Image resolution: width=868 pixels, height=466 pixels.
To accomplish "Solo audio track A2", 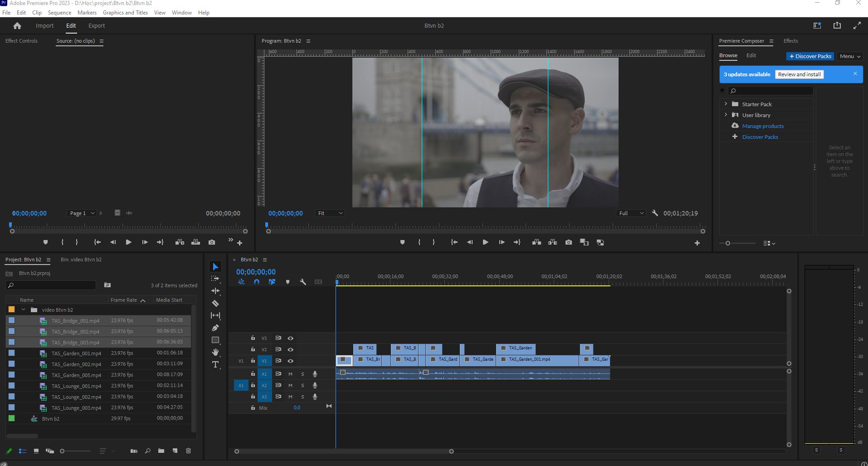I will coord(302,385).
